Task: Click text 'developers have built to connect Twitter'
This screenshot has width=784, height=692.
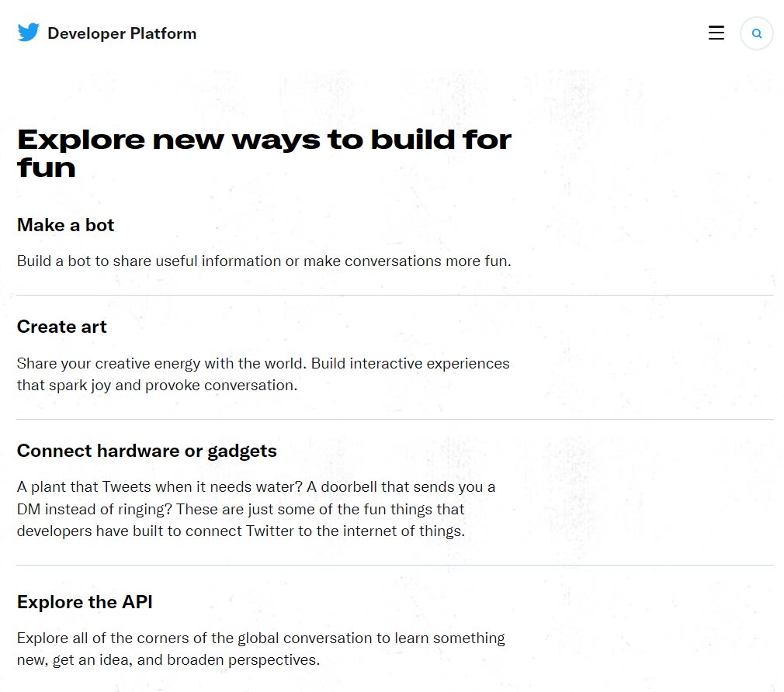Action: point(155,531)
